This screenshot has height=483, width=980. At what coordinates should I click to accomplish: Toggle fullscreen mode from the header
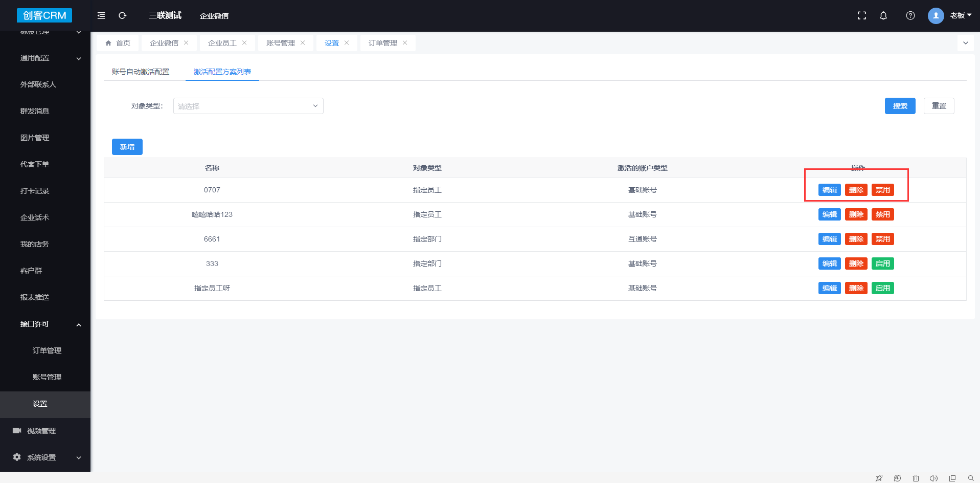point(862,15)
